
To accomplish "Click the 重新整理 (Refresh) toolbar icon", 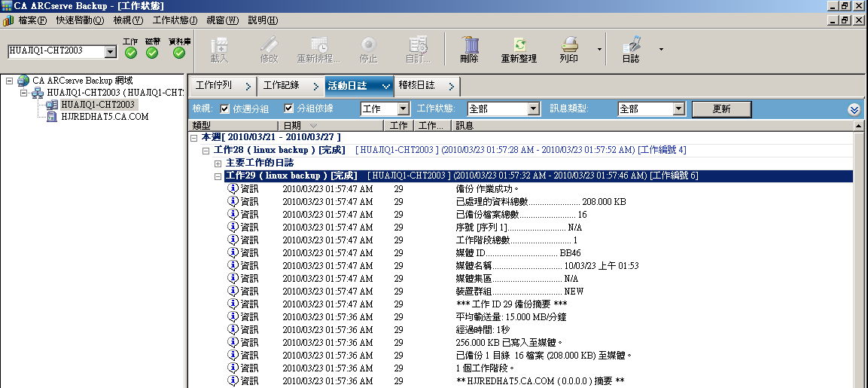I will point(519,45).
